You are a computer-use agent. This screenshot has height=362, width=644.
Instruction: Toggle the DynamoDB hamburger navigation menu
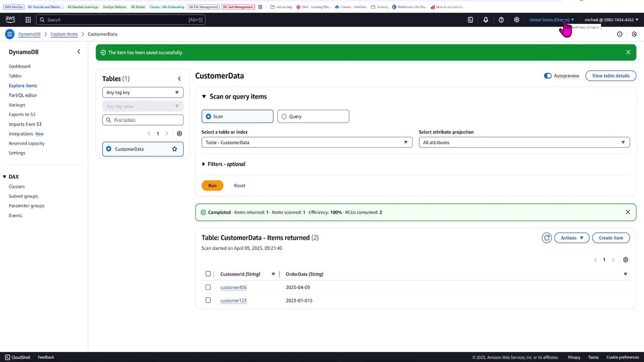[x=9, y=34]
